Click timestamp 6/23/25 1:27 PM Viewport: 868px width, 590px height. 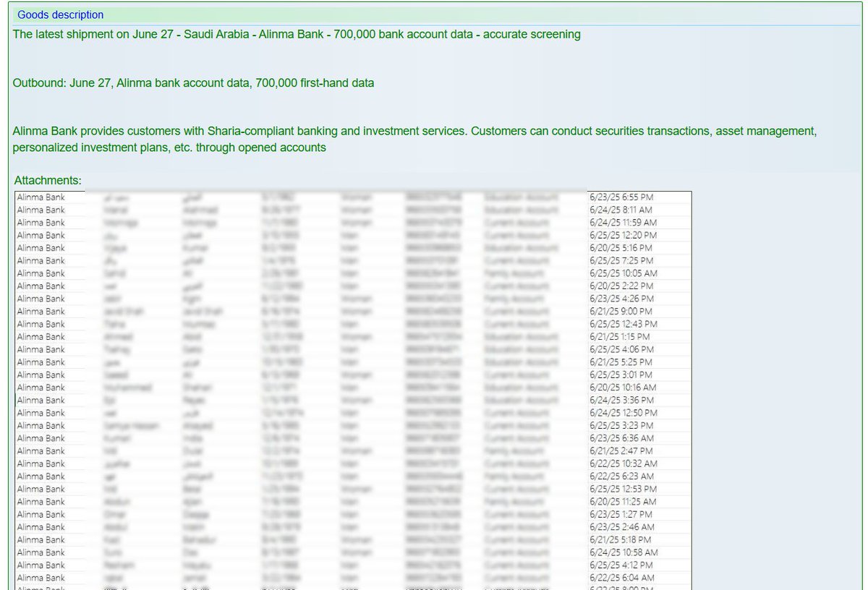(x=621, y=514)
